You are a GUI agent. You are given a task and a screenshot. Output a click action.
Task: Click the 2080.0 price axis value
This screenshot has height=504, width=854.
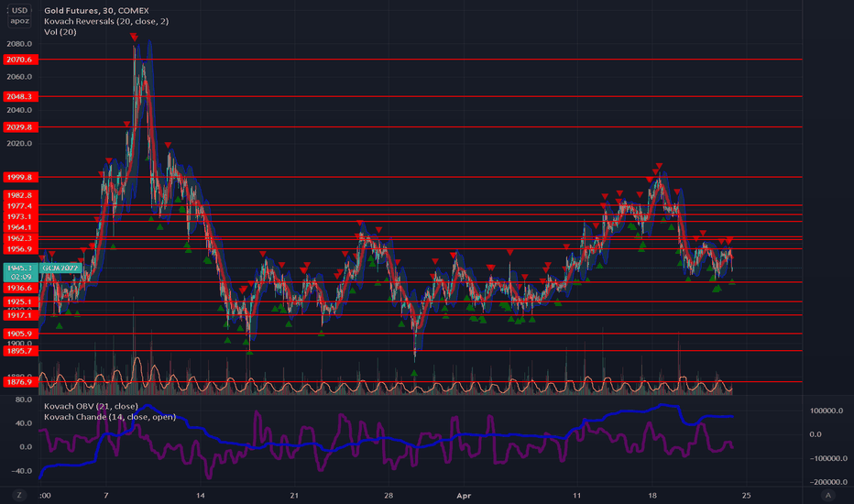[x=19, y=44]
